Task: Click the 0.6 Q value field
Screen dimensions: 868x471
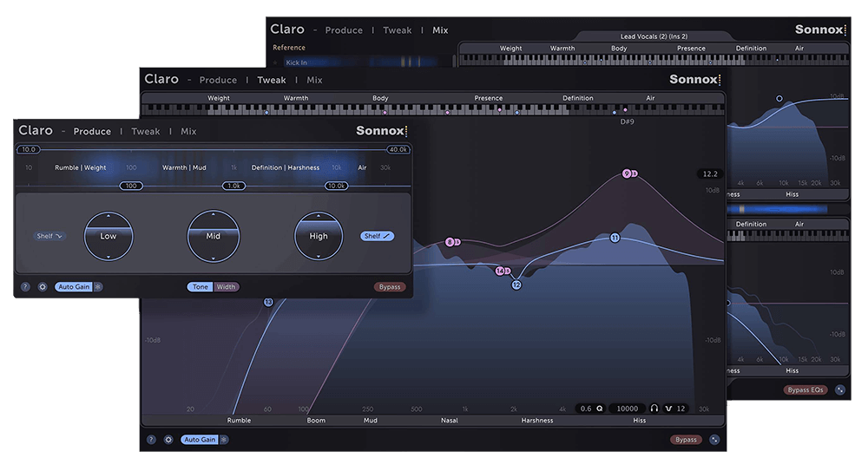Action: [585, 409]
